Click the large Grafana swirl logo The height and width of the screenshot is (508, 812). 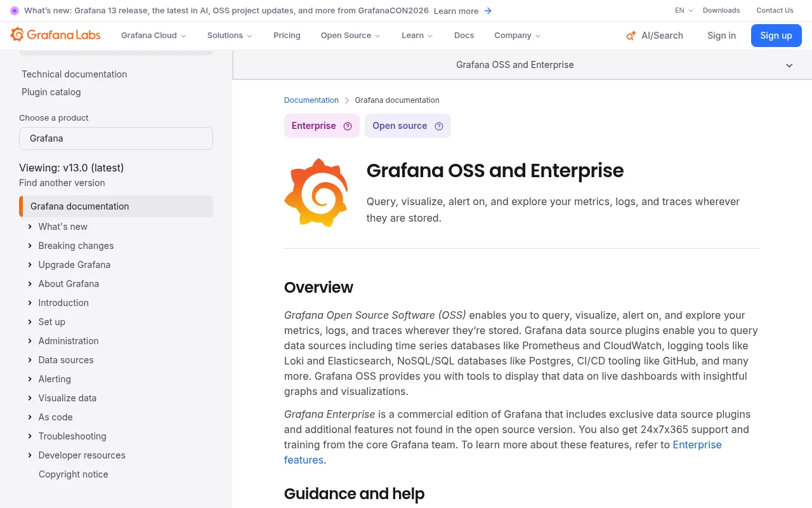[x=316, y=193]
